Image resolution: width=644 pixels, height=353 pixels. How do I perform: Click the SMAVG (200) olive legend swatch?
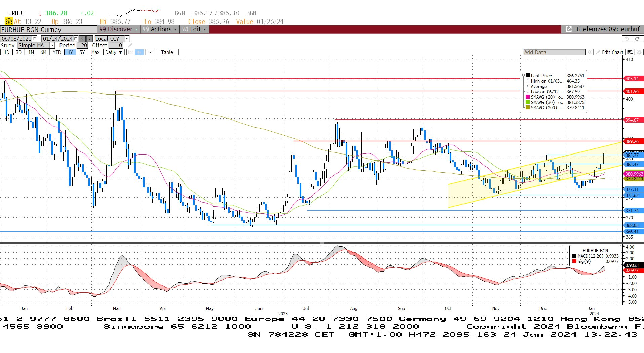[x=528, y=108]
